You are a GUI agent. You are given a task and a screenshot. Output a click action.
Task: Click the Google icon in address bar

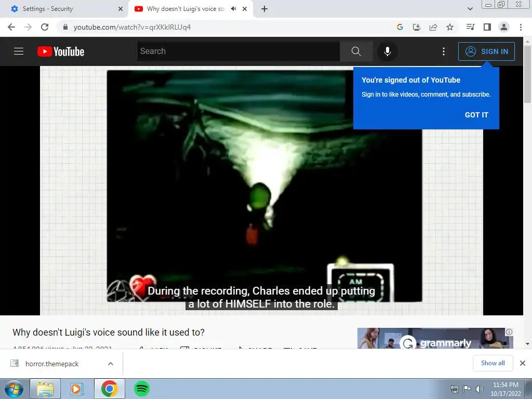point(400,27)
